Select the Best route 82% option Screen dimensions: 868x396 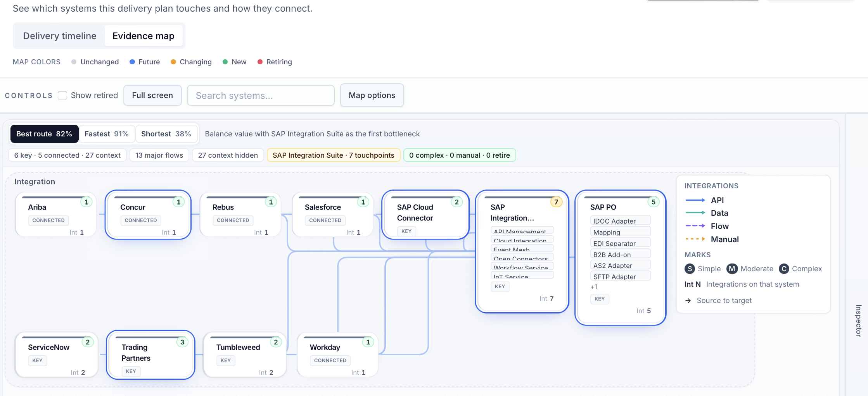click(x=44, y=134)
